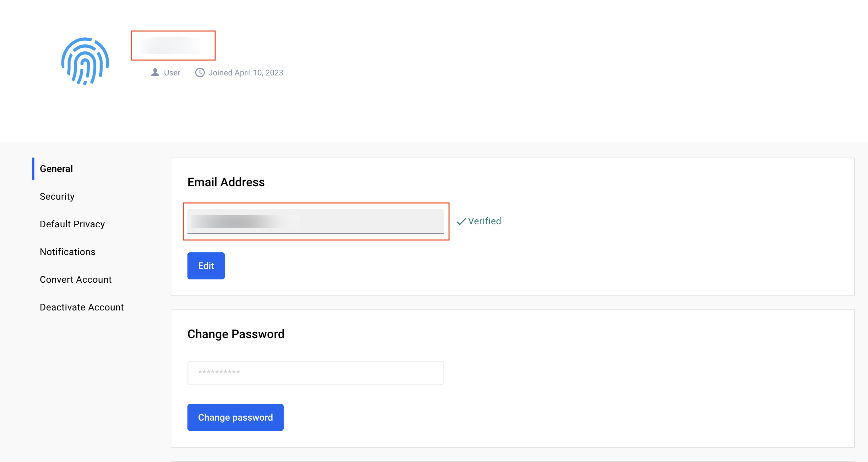Open the General settings tab
The height and width of the screenshot is (462, 868).
point(56,169)
